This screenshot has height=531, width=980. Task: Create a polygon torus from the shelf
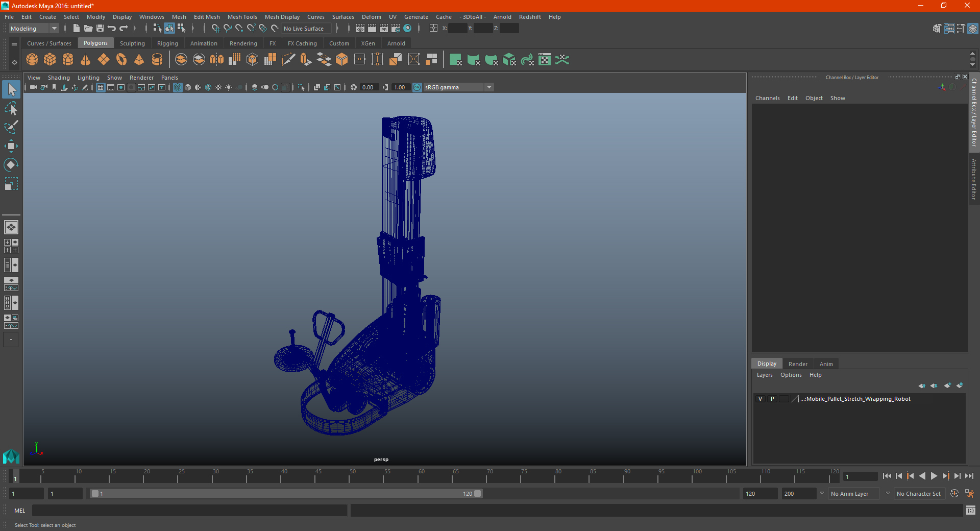click(121, 60)
